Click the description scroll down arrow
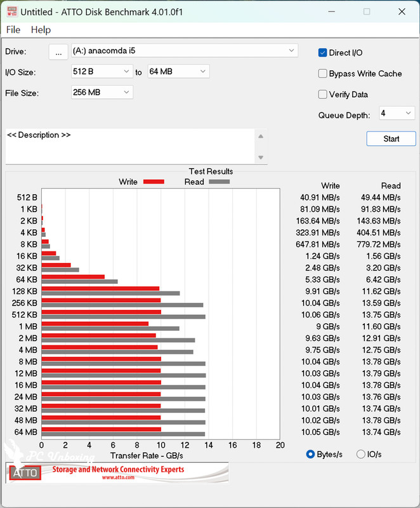 261,157
